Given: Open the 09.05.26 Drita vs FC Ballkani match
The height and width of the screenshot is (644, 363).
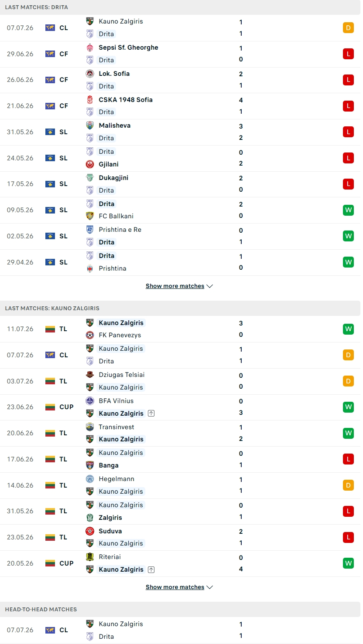Looking at the screenshot, I should click(x=180, y=210).
